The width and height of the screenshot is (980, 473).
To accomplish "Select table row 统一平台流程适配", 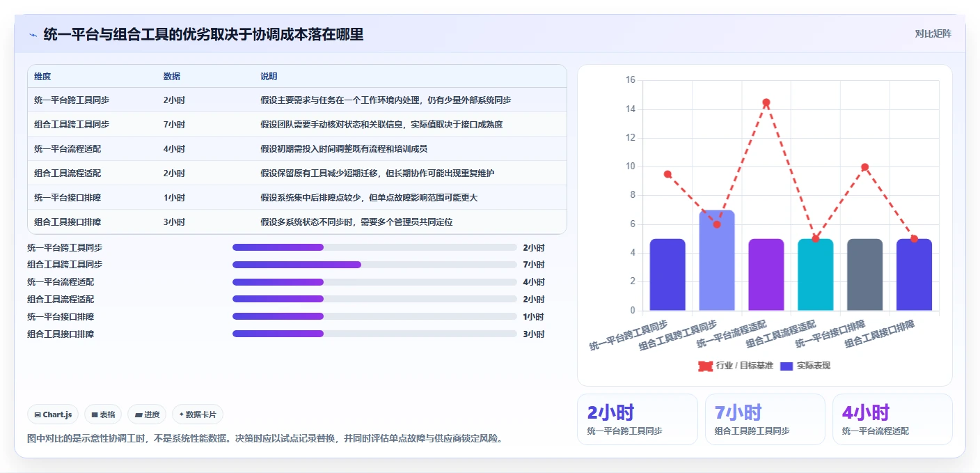I will click(297, 149).
